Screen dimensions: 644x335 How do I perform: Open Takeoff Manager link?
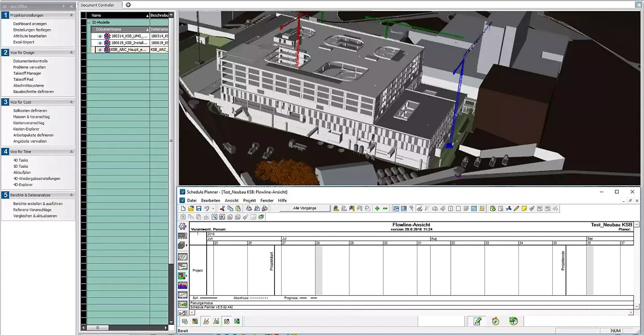[27, 73]
